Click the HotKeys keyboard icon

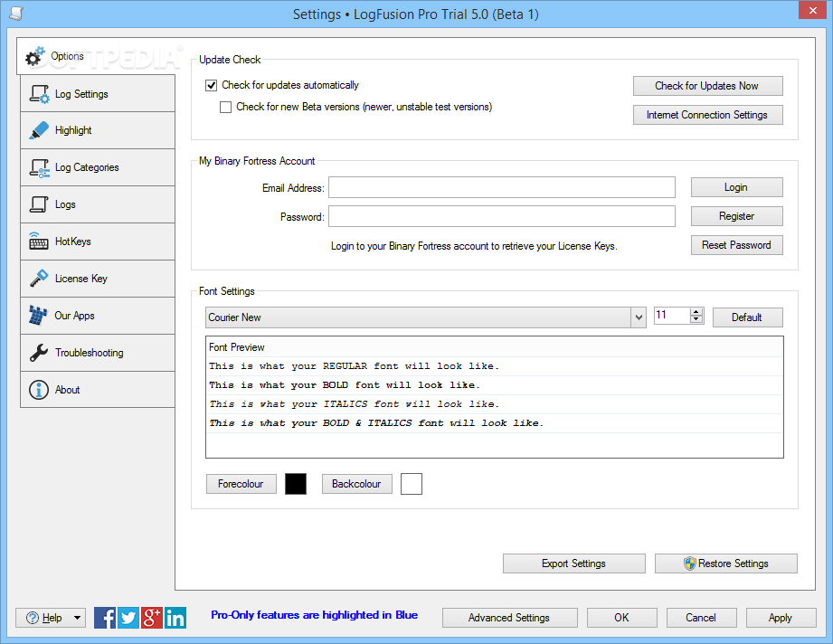coord(39,241)
